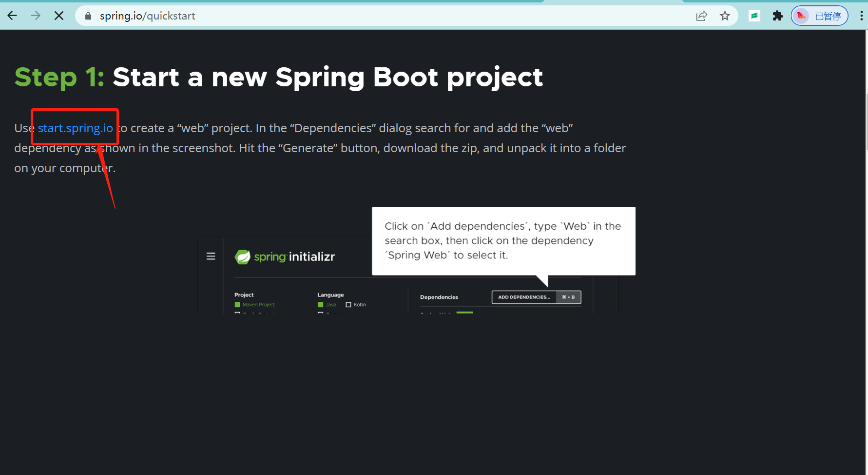
Task: Open the browser extensions puzzle icon
Action: point(778,16)
